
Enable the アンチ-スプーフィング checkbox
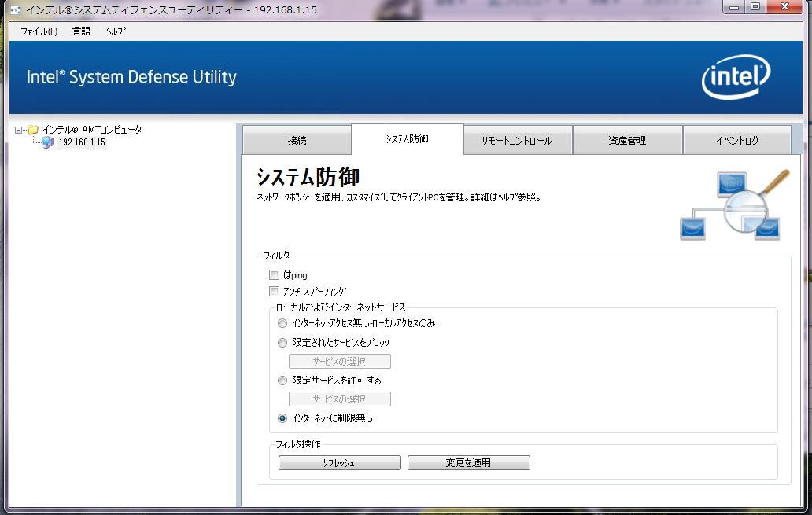(x=275, y=292)
